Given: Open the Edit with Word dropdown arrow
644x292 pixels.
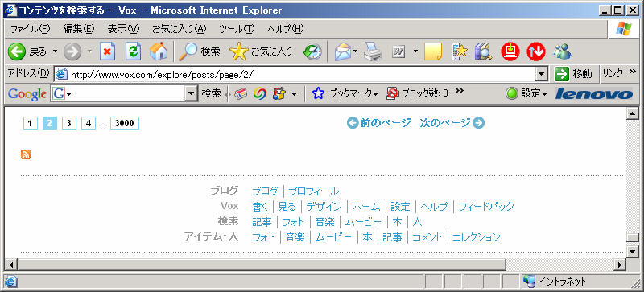Looking at the screenshot, I should point(415,51).
